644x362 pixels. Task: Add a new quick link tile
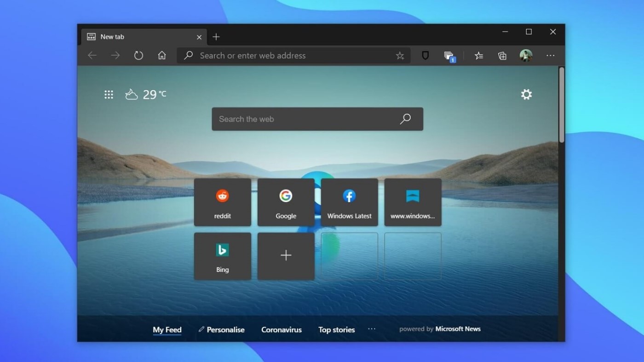286,256
